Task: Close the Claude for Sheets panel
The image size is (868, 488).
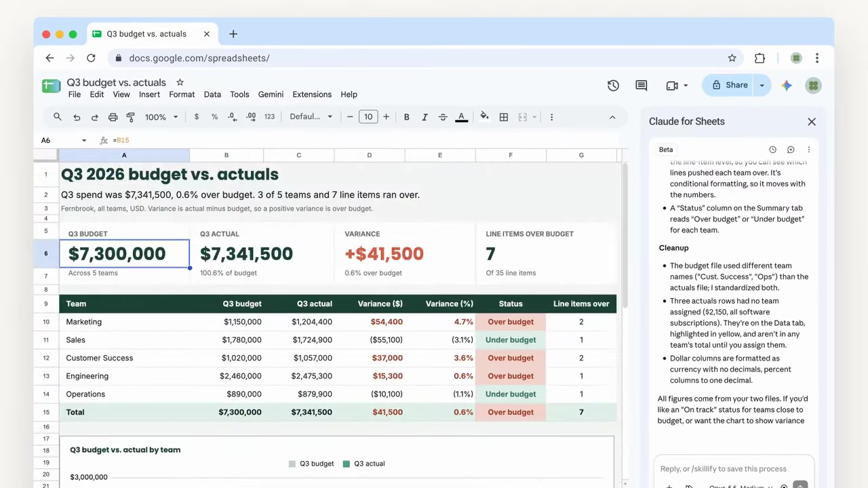Action: [x=812, y=122]
